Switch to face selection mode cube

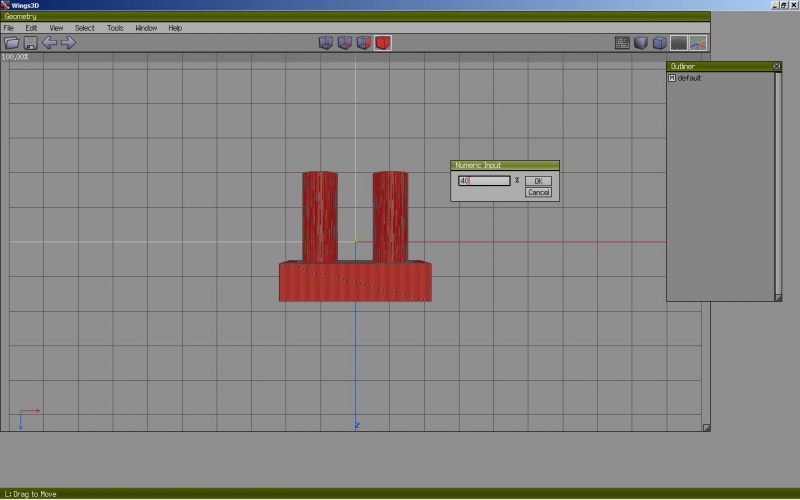tap(364, 43)
